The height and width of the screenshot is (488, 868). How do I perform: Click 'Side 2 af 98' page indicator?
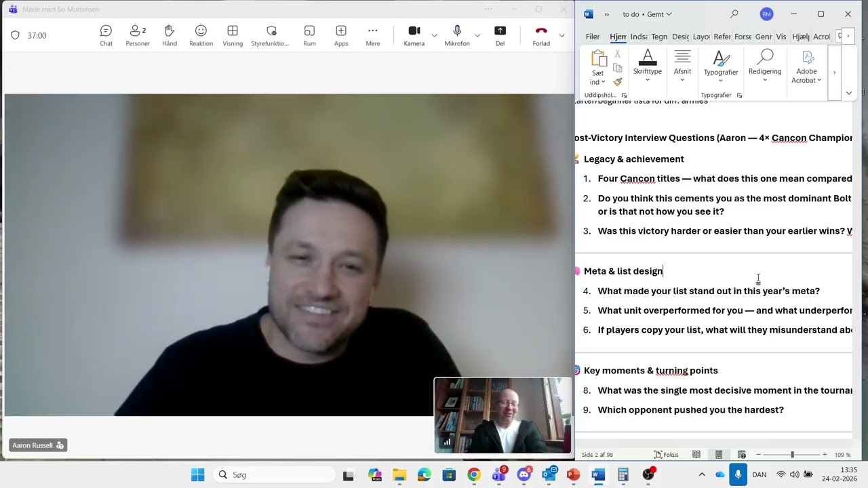click(597, 455)
